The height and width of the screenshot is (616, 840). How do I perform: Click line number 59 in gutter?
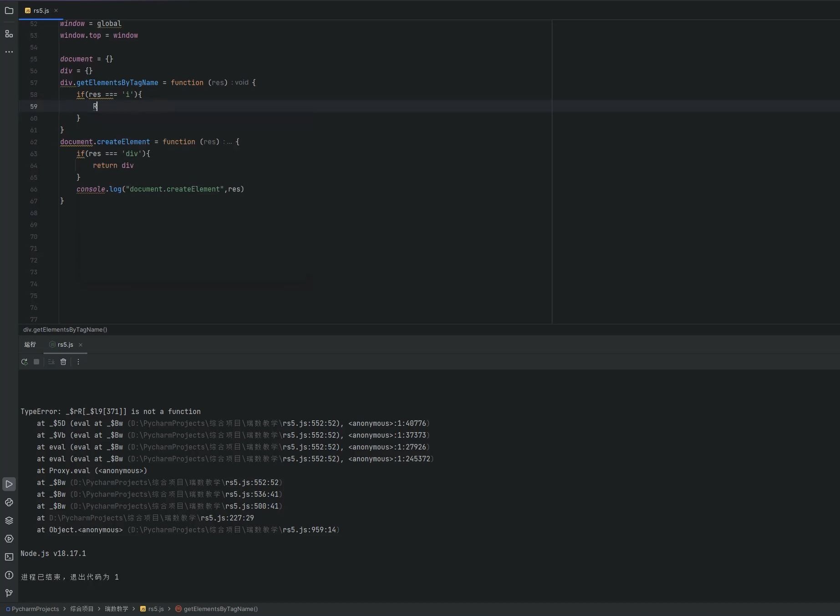(x=34, y=106)
